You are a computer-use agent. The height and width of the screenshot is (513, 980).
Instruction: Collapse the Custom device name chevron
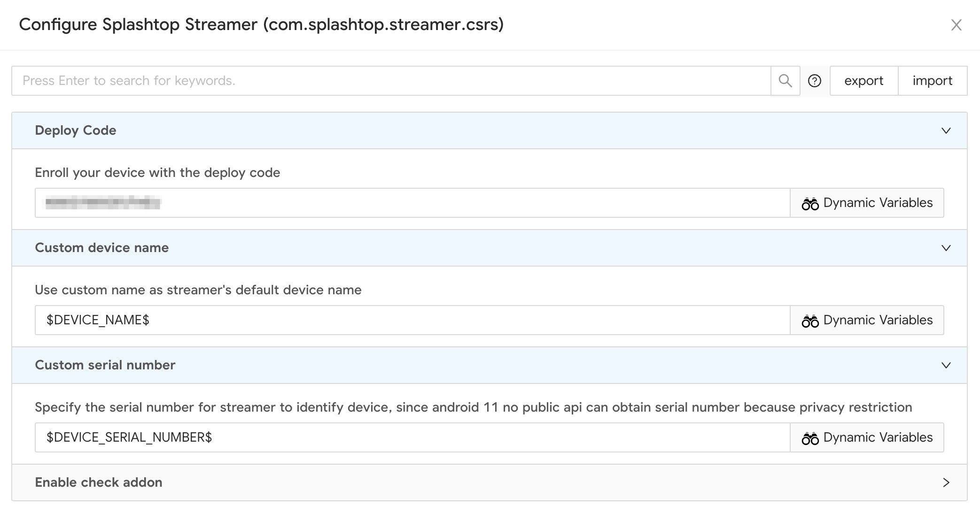[x=946, y=248]
